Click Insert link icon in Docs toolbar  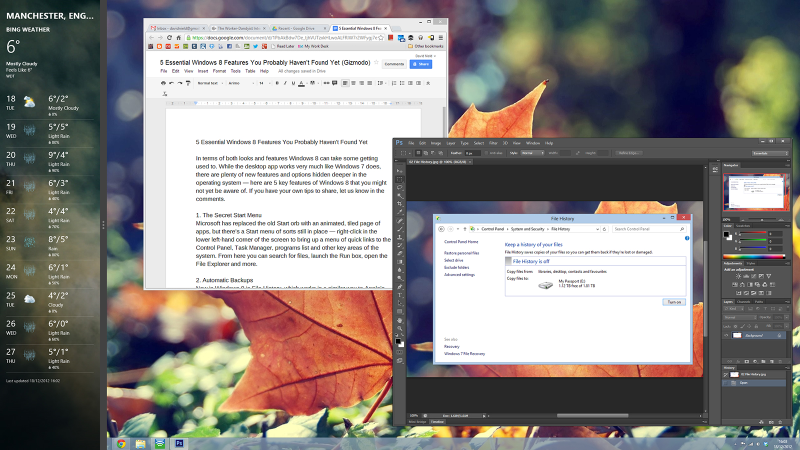[327, 83]
